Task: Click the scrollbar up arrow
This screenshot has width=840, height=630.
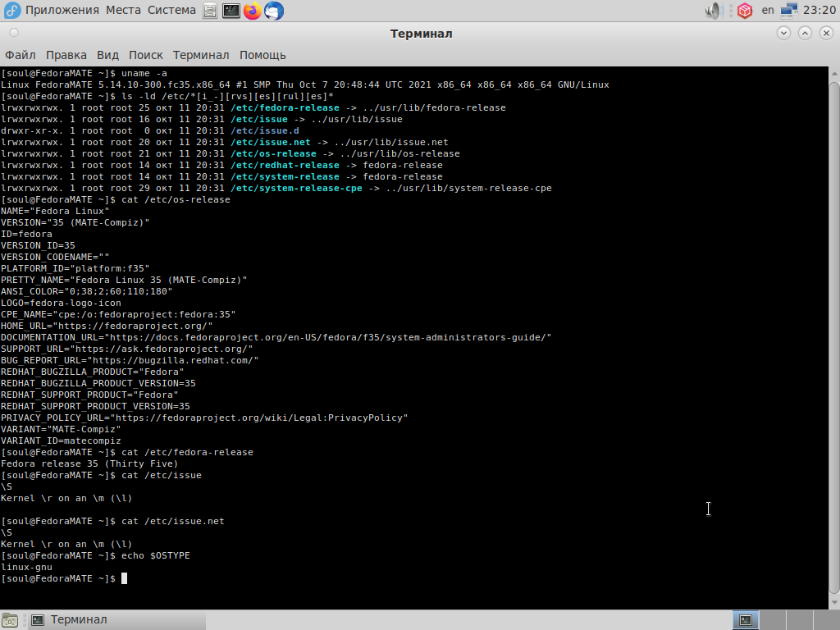Action: 834,72
